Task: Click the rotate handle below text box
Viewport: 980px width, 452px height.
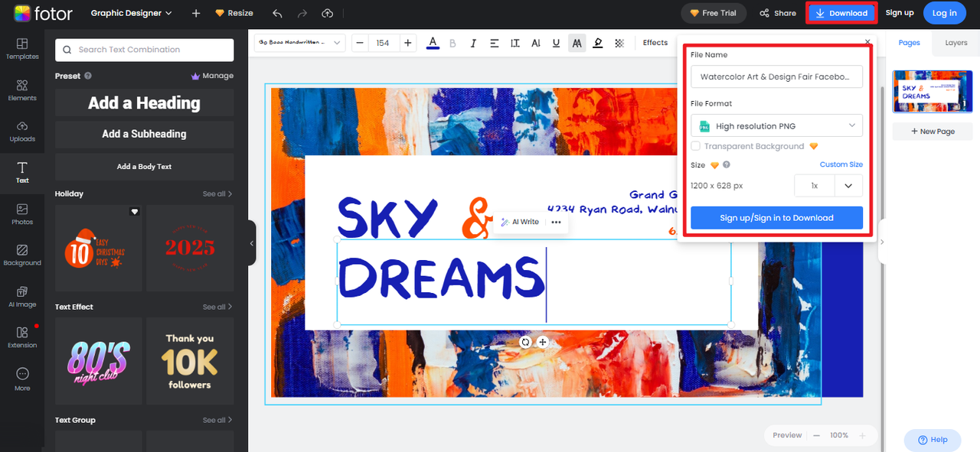Action: (525, 342)
